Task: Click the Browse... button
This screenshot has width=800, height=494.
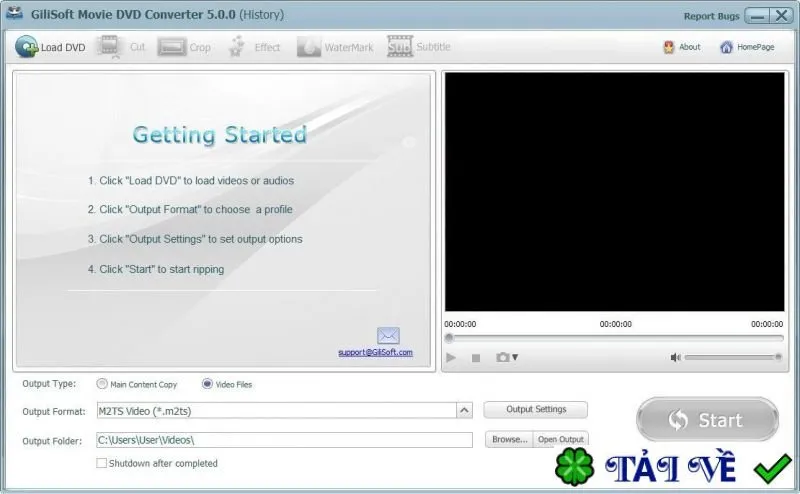Action: 509,439
